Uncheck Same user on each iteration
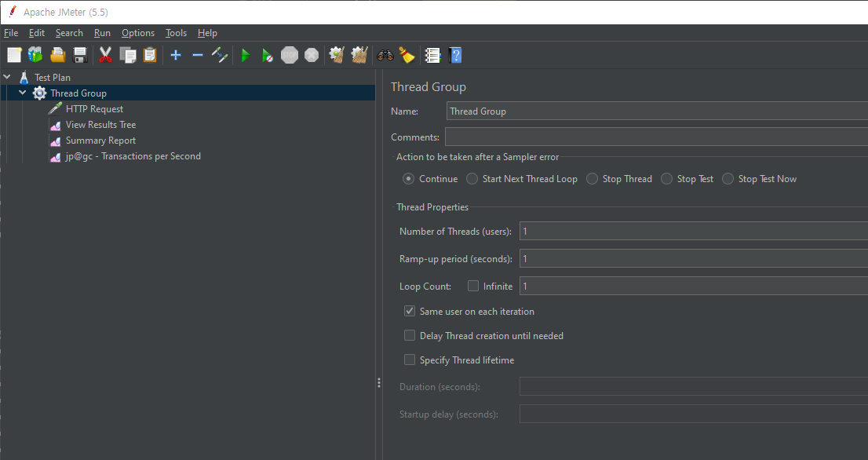The height and width of the screenshot is (460, 868). coord(410,311)
